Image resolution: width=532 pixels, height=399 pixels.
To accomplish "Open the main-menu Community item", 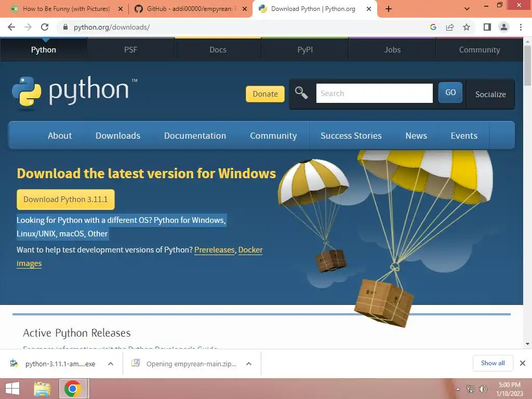I will point(273,136).
